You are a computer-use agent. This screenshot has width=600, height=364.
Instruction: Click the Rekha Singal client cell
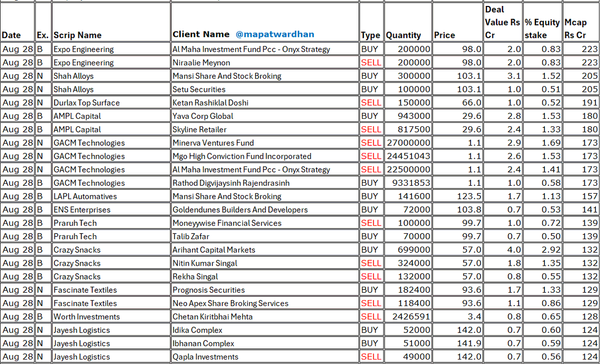click(264, 277)
